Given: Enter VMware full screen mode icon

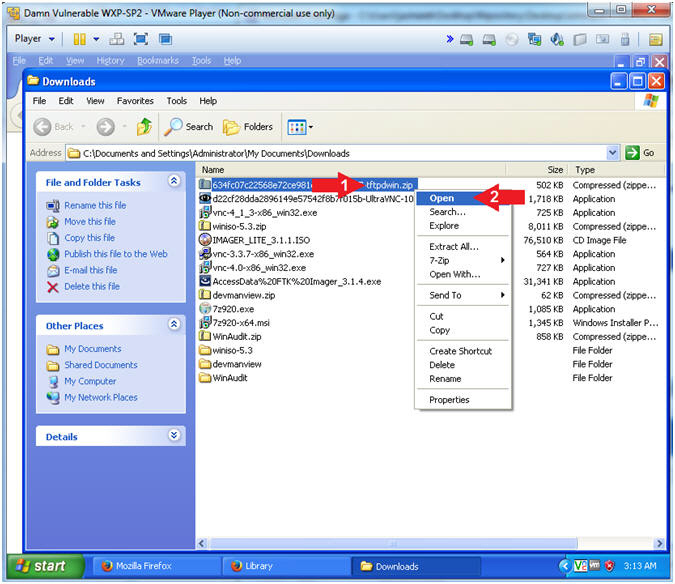Looking at the screenshot, I should (141, 40).
